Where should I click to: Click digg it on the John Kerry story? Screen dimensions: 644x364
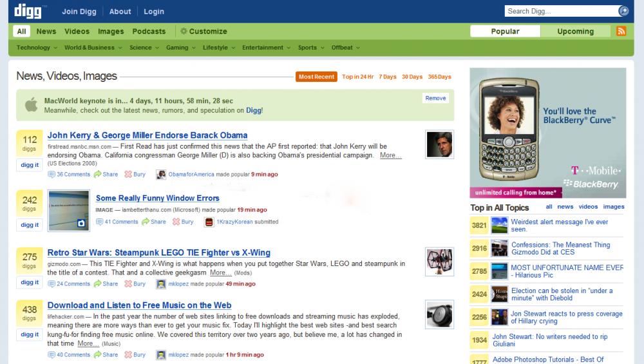30,165
